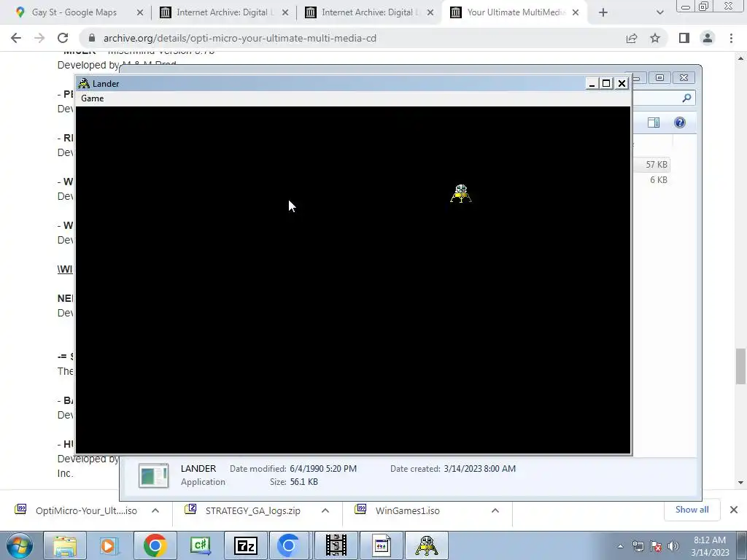
Task: Click the LANDER application thumbnail in details pane
Action: (x=153, y=475)
